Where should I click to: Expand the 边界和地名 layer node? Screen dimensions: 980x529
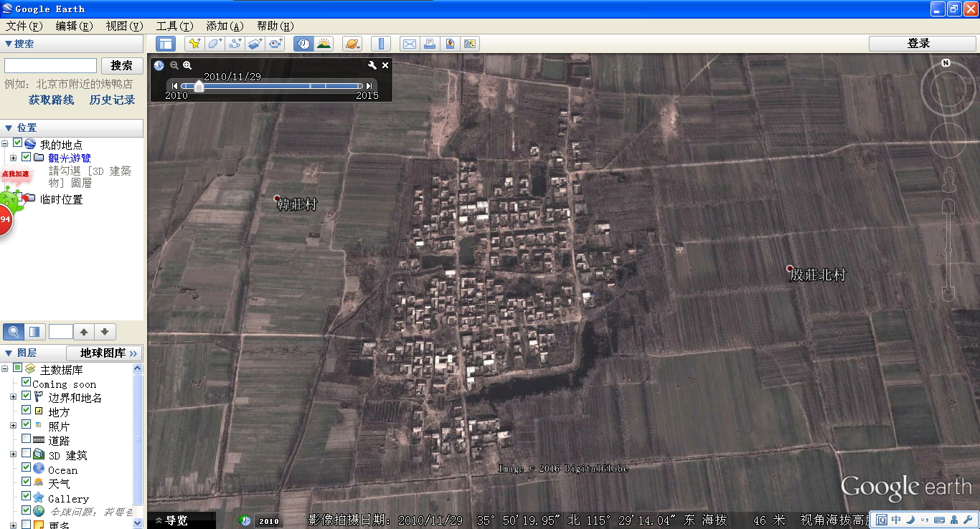click(x=13, y=396)
